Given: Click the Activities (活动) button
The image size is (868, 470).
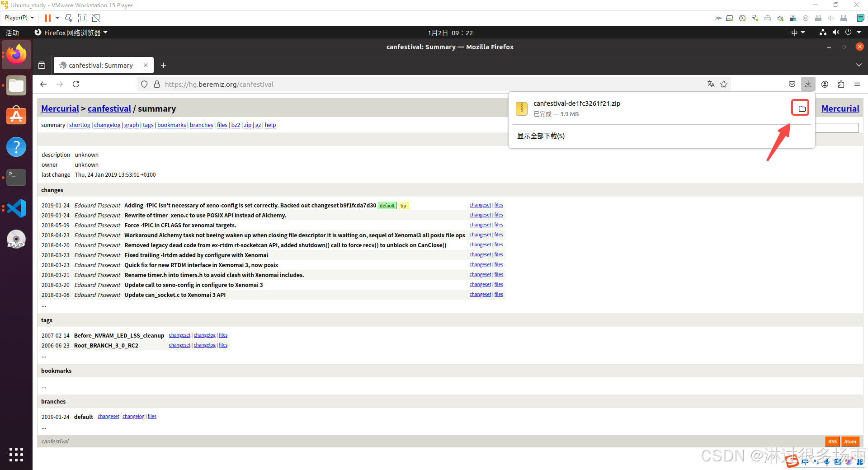Looking at the screenshot, I should tap(12, 33).
